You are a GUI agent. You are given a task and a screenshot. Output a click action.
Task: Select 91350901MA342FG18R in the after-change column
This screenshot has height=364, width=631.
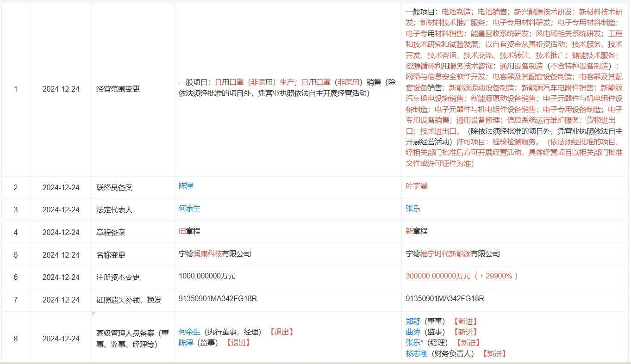pos(445,299)
